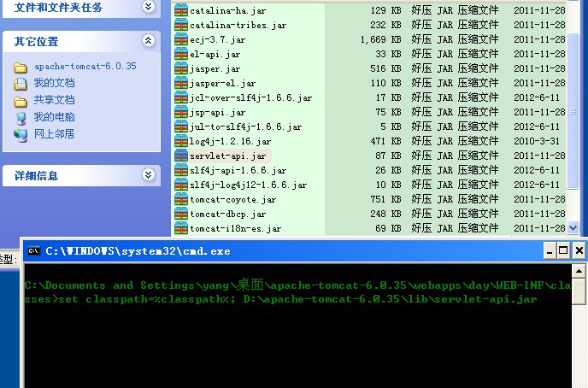Go to 我的文档 link

(55, 83)
